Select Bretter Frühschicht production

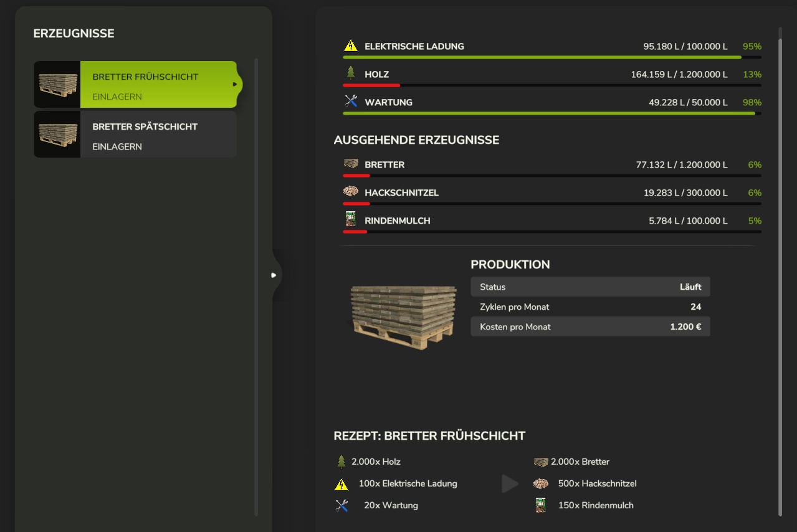(x=145, y=77)
